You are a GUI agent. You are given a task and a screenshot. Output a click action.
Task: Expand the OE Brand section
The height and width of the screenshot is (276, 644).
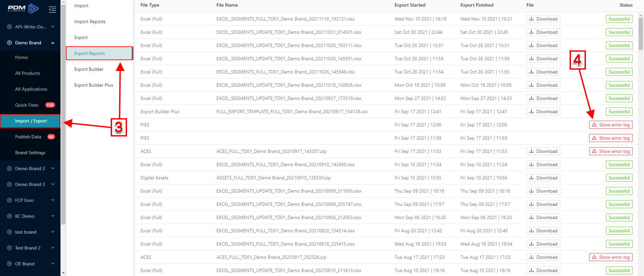click(x=53, y=264)
